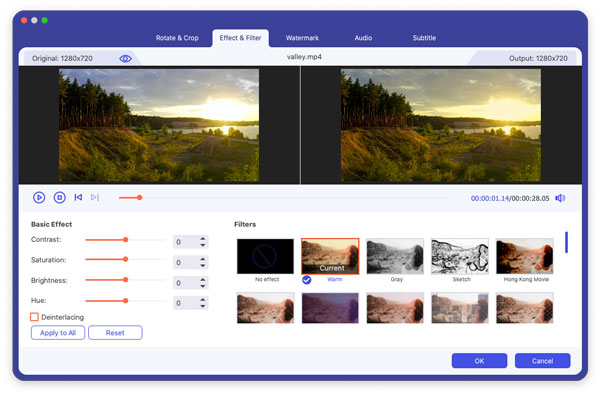The width and height of the screenshot is (600, 395).
Task: Open the Watermark tab
Action: [302, 38]
